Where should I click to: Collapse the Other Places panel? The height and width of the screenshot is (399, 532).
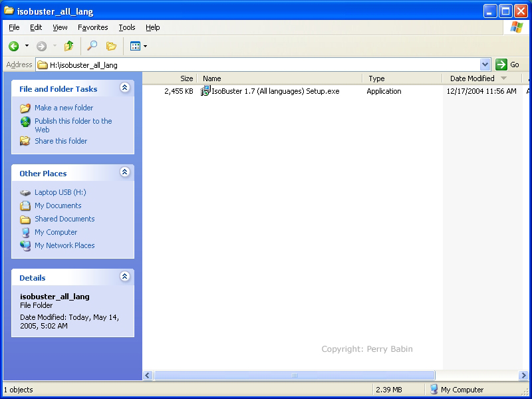click(124, 172)
